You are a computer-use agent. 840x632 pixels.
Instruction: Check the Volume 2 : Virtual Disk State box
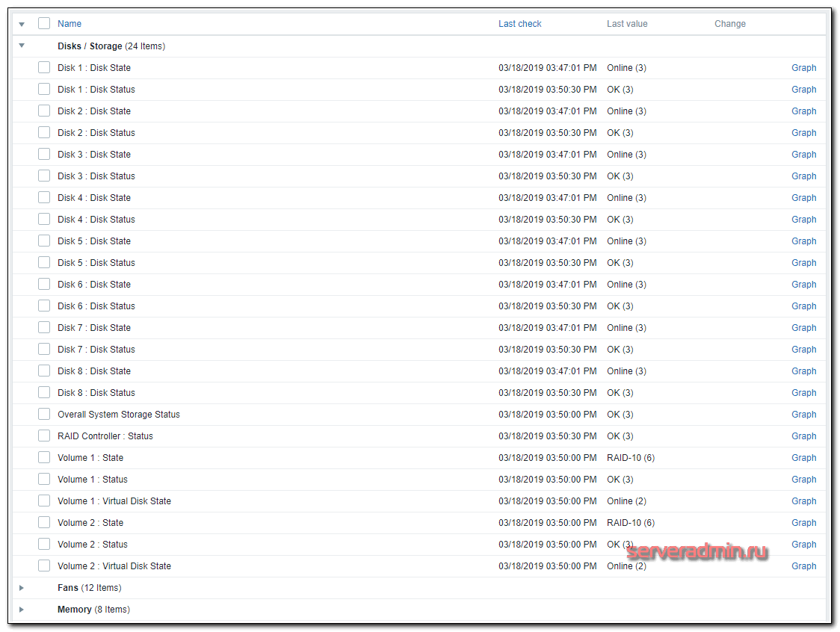(44, 566)
